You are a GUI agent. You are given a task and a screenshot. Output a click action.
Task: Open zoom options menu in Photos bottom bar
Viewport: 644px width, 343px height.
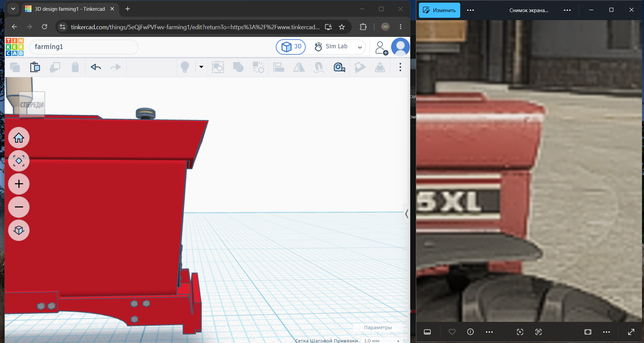(x=606, y=332)
